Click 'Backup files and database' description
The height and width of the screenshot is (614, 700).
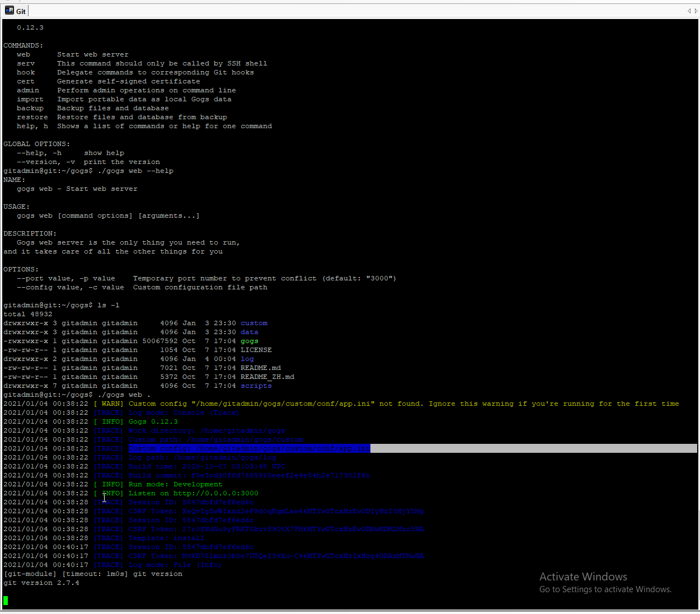(x=113, y=108)
